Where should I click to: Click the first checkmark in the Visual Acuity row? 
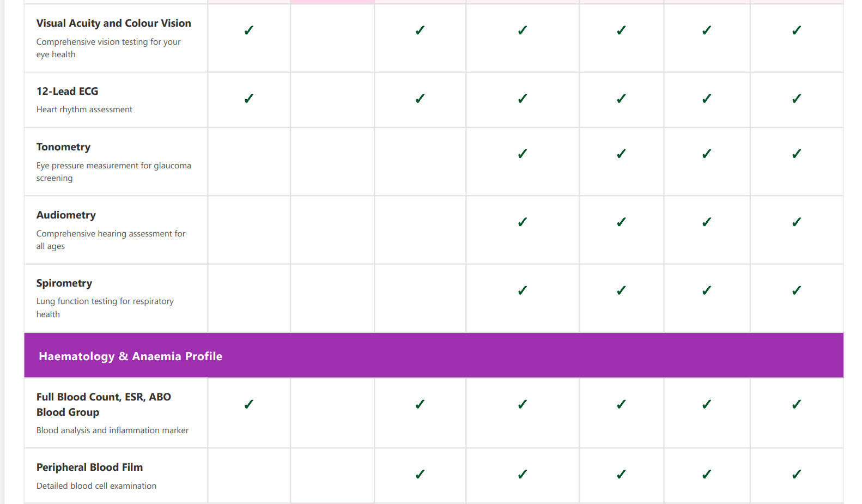point(249,31)
